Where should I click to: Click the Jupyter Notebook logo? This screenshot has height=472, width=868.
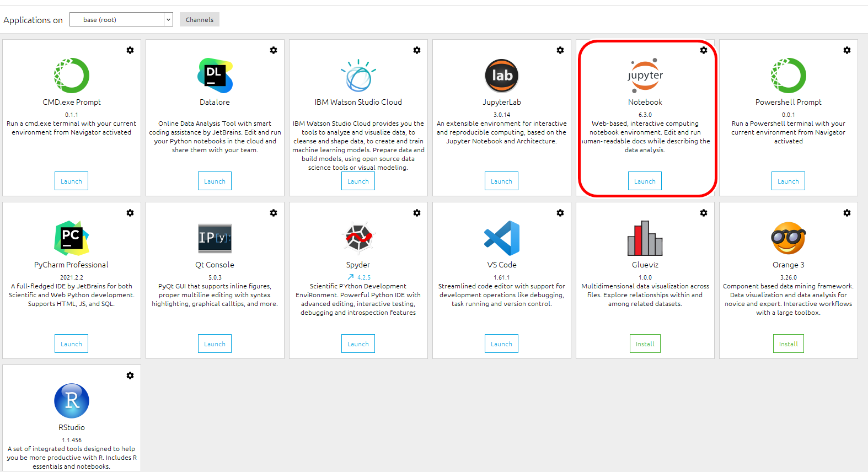[x=645, y=76]
